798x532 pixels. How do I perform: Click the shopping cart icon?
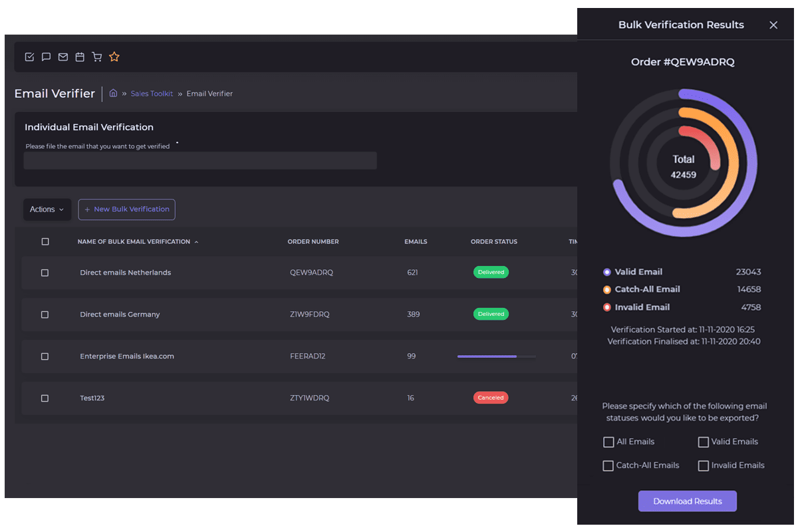tap(97, 57)
